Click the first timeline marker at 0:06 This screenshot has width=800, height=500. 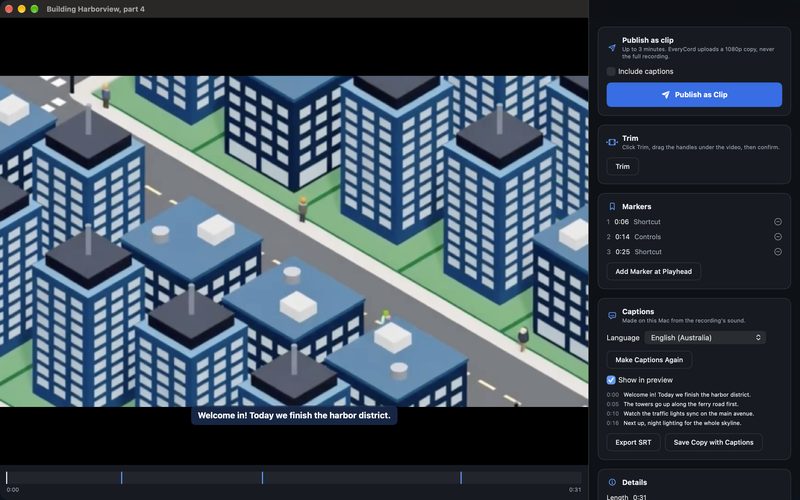(x=121, y=478)
